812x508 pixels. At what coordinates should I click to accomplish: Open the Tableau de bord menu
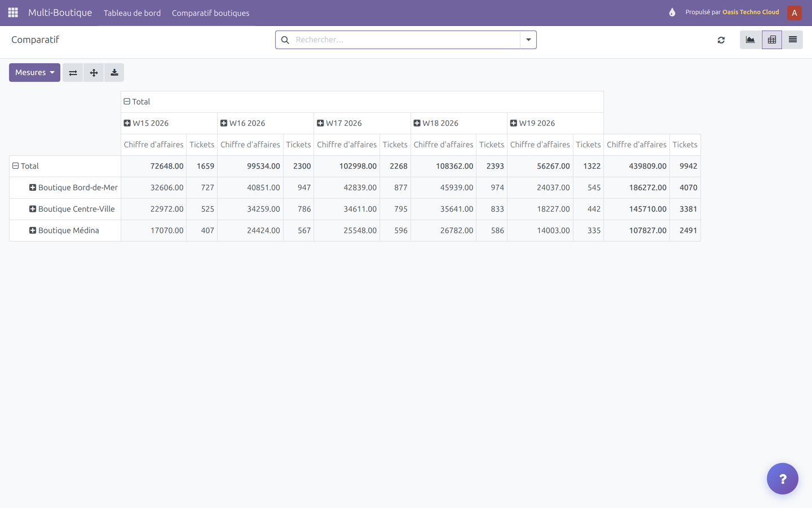tap(132, 12)
